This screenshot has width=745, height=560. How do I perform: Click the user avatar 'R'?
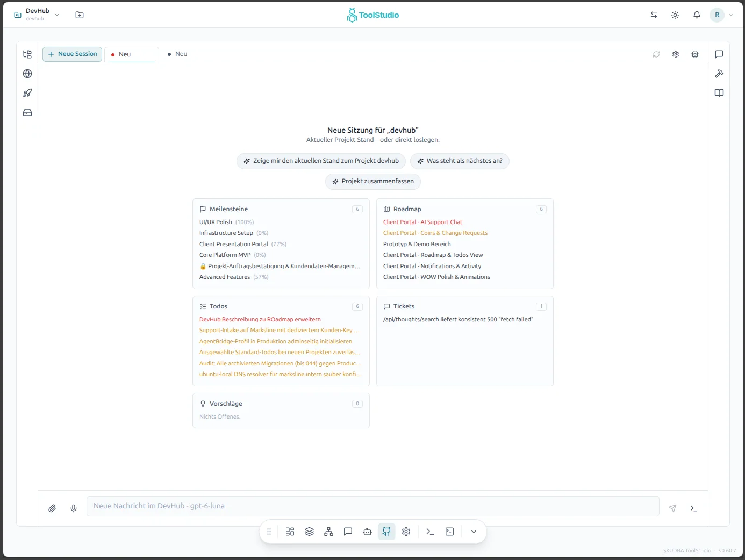[x=717, y=15]
